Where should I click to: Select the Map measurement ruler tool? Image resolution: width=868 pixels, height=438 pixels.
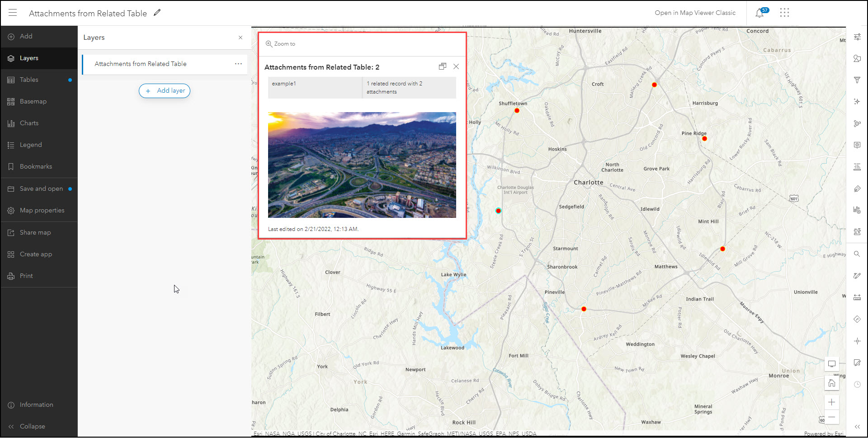coord(857,297)
